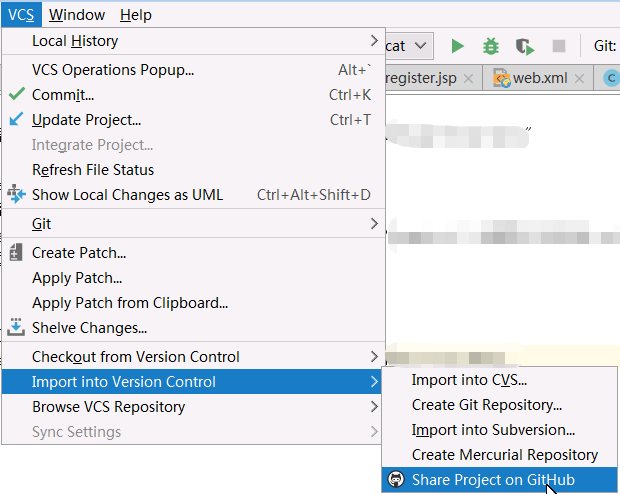Choose Create Patch... menu entry
The width and height of the screenshot is (620, 494).
pyautogui.click(x=193, y=252)
